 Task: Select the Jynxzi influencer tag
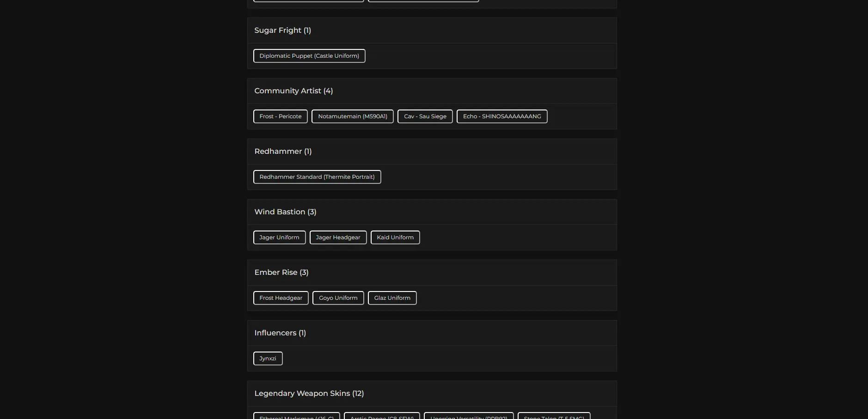[268, 358]
